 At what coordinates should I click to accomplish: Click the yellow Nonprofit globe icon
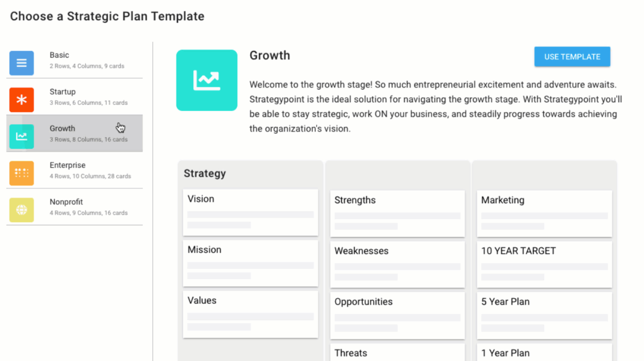(22, 209)
